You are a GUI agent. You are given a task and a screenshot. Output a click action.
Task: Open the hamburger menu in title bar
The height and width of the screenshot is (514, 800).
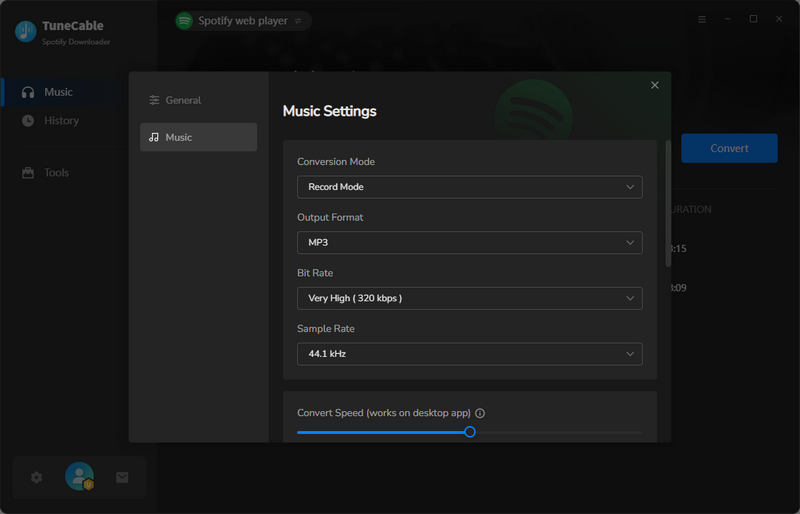coord(702,19)
